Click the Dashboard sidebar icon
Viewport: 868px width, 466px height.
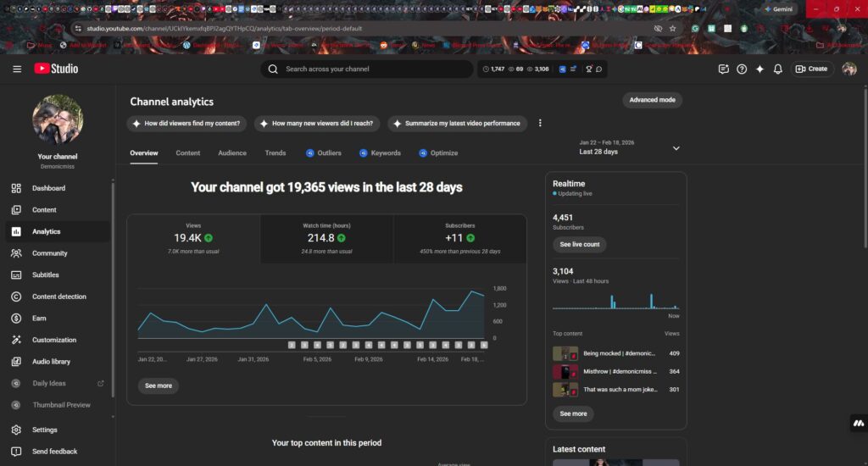(x=16, y=188)
